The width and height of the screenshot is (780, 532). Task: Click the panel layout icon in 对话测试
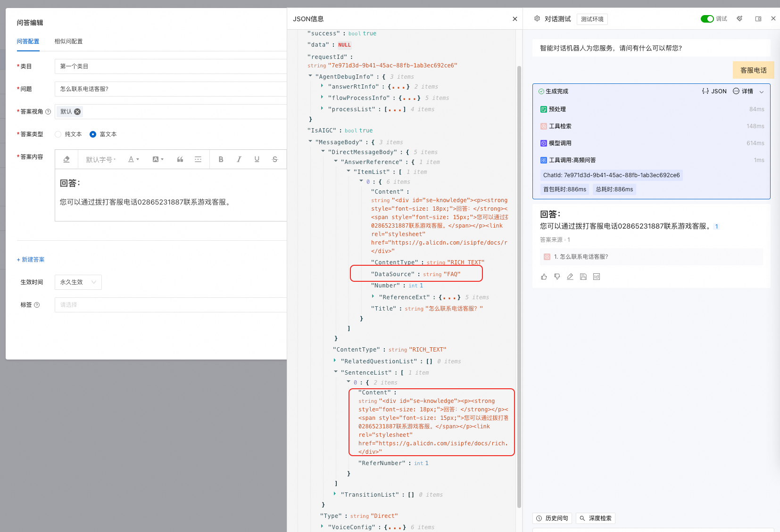point(758,19)
